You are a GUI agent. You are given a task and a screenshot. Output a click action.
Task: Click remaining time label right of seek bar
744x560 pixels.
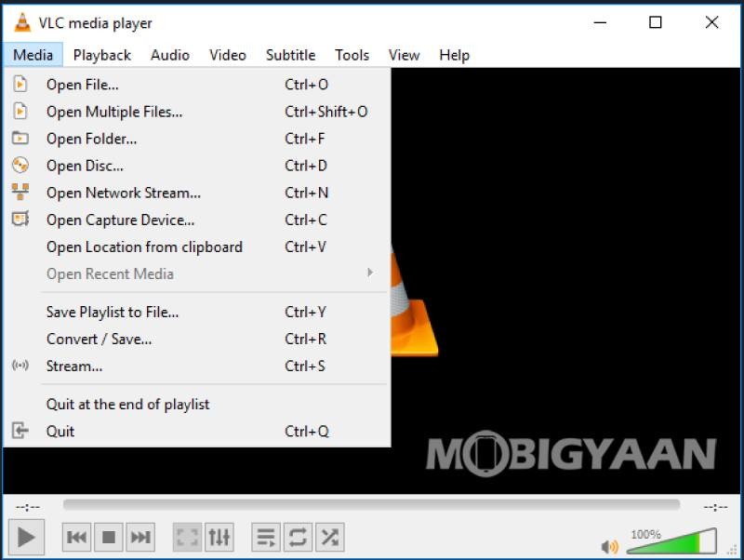click(715, 507)
